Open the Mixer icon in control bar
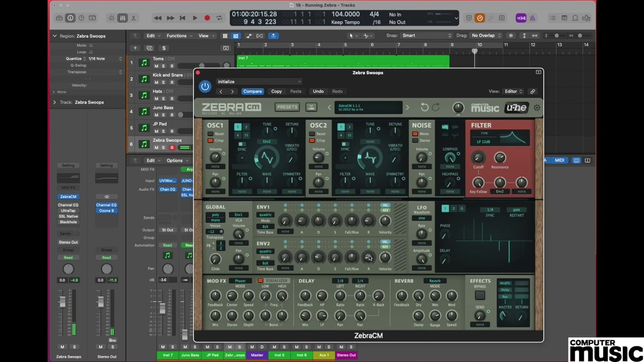 122,18
